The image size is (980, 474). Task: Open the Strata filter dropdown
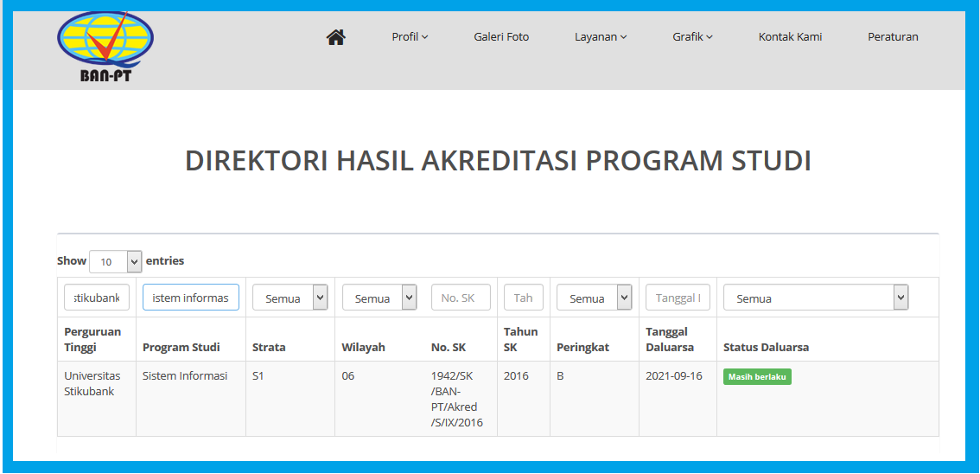click(x=290, y=298)
